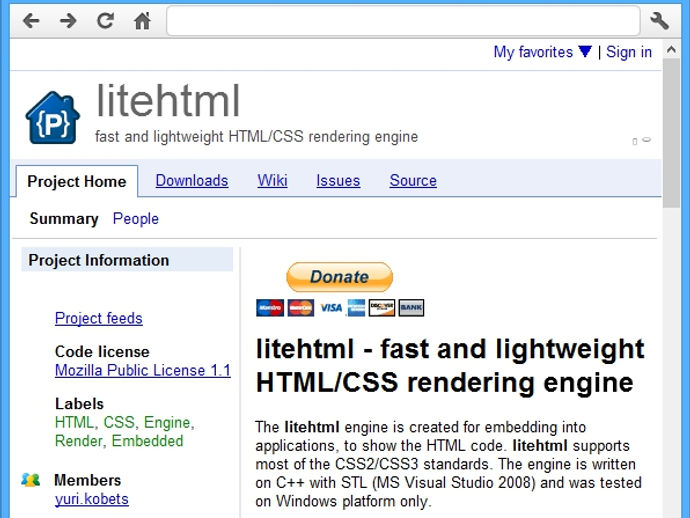Select the Summary sub-tab

[64, 219]
